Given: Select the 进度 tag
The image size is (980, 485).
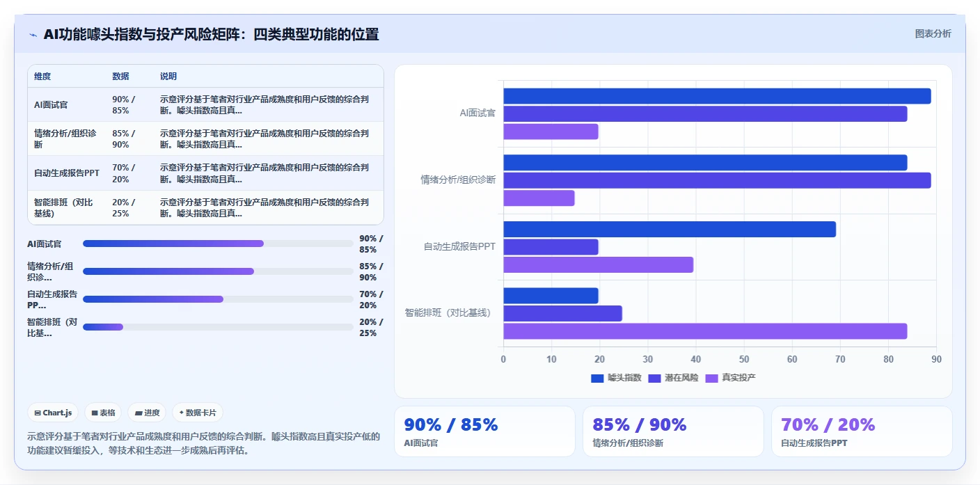Looking at the screenshot, I should [x=147, y=413].
